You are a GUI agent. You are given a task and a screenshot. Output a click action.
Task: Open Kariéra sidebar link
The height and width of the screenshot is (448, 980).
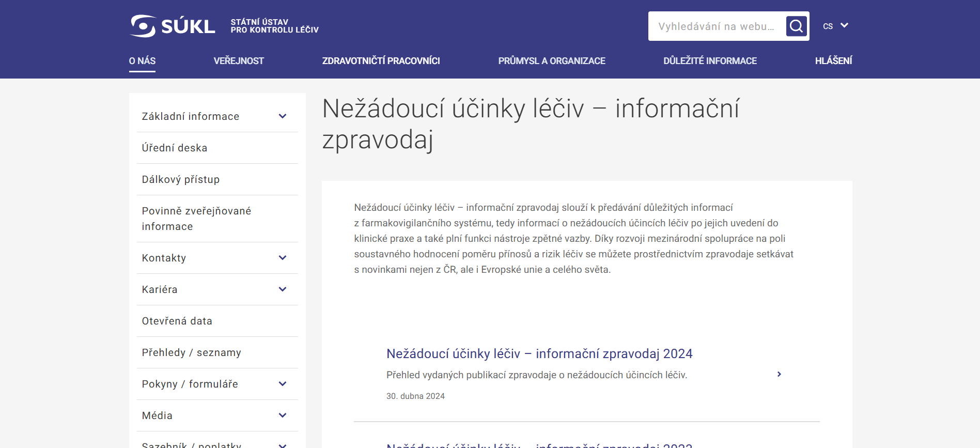click(x=160, y=289)
